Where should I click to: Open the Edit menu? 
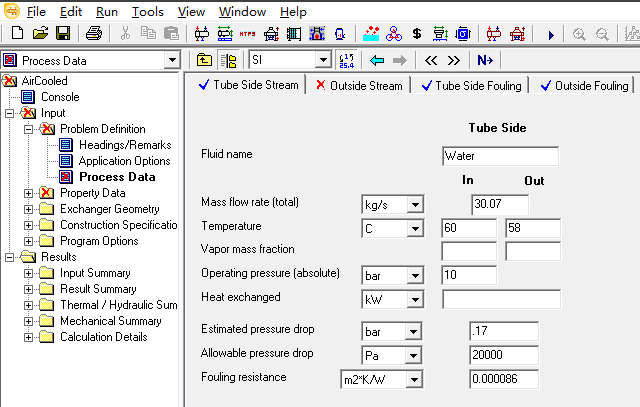click(71, 12)
